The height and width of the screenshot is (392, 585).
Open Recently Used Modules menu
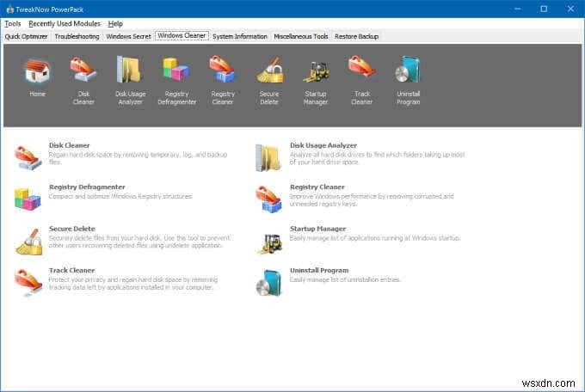point(65,23)
